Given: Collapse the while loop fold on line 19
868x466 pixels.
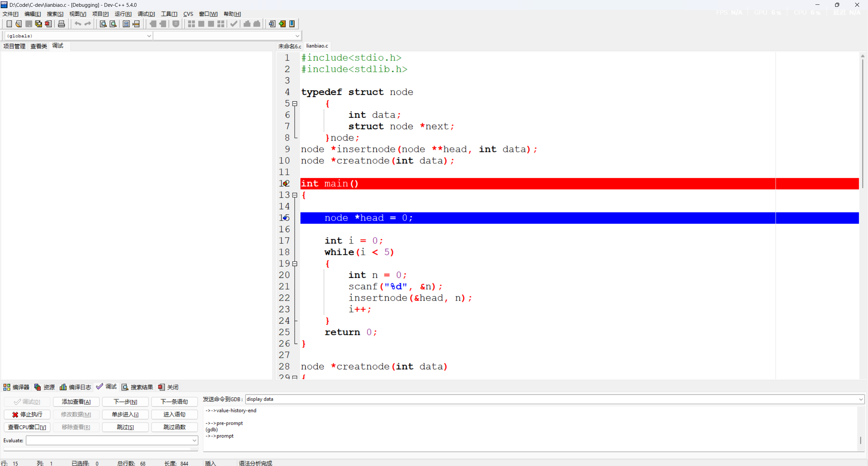Looking at the screenshot, I should point(295,264).
